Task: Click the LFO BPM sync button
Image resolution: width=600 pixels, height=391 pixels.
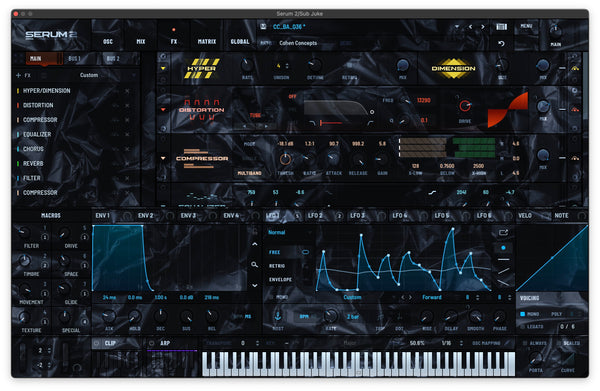Action: pos(304,316)
